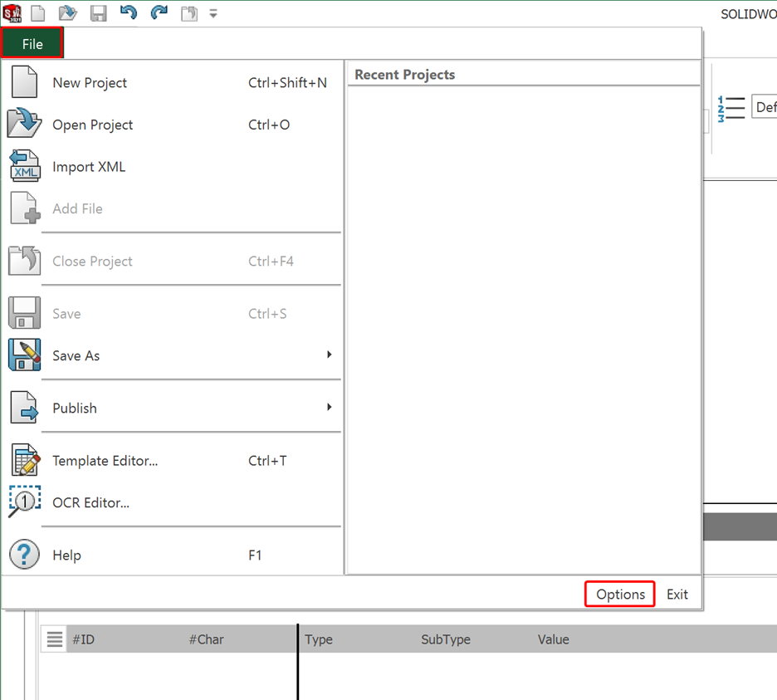Click the table menu lines icon beside #ID

(x=54, y=639)
